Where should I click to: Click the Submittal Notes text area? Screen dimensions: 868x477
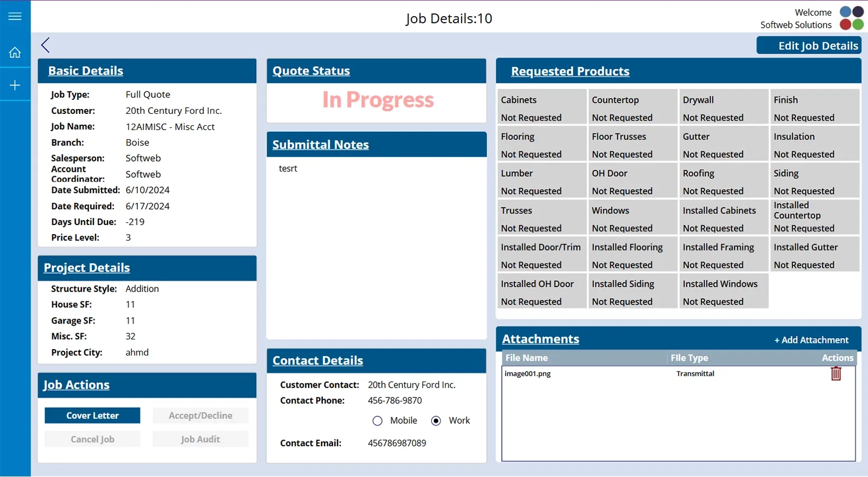376,244
